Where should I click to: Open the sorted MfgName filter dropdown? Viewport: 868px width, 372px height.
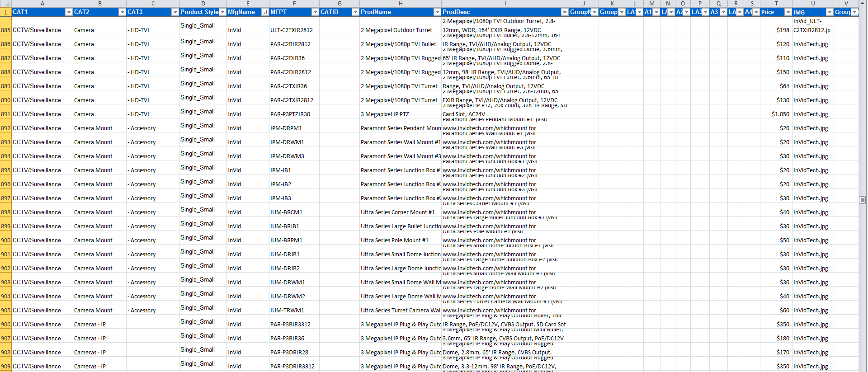265,12
